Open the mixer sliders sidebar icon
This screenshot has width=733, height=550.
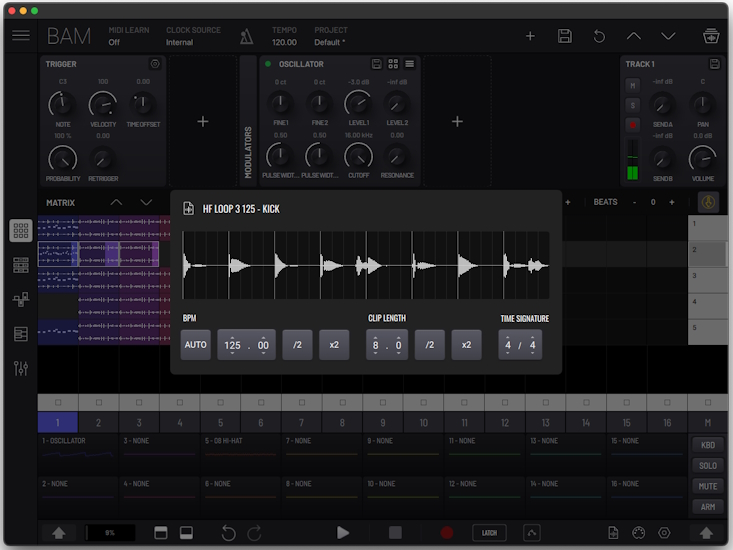21,368
